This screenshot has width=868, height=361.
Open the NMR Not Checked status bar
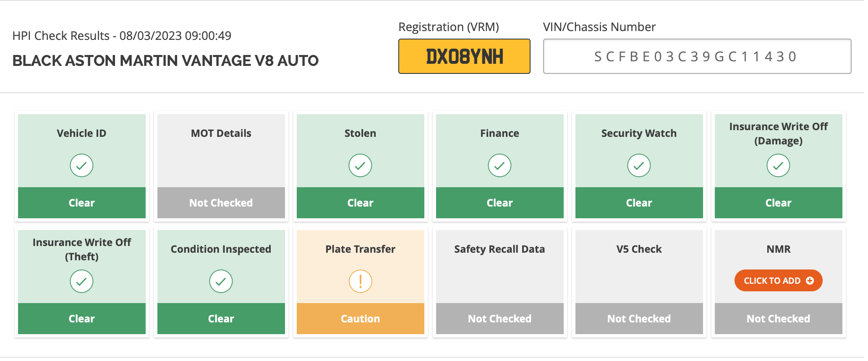pyautogui.click(x=779, y=319)
